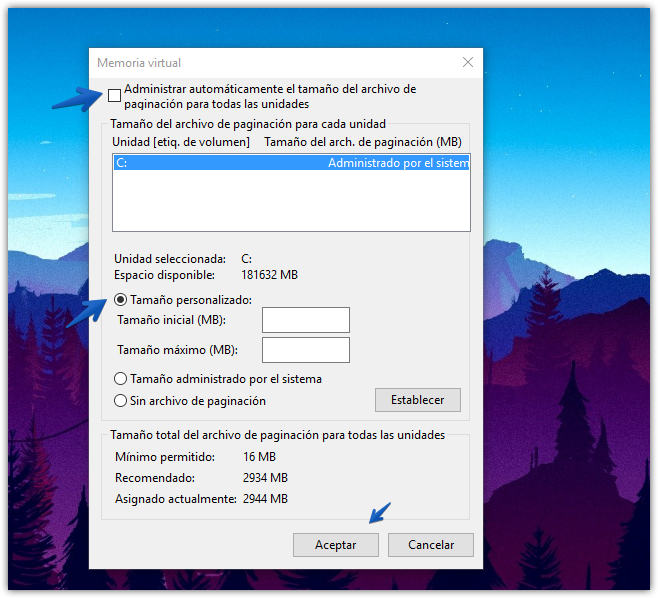Click the Unidad [etiq. de volumen] column header
The height and width of the screenshot is (598, 658).
coord(181,142)
